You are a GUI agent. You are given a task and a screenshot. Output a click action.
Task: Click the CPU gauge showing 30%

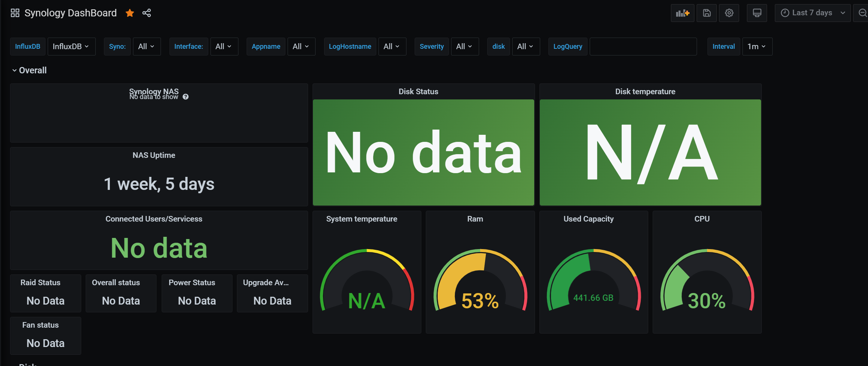[x=707, y=280]
